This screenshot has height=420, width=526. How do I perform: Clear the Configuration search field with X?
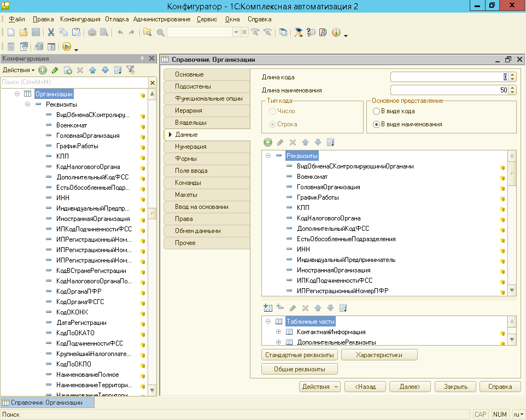153,82
